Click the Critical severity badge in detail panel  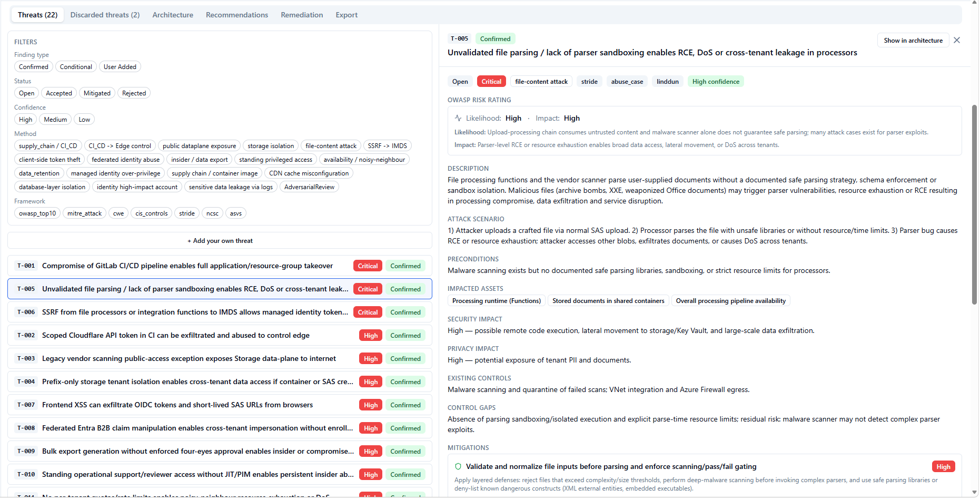tap(491, 82)
